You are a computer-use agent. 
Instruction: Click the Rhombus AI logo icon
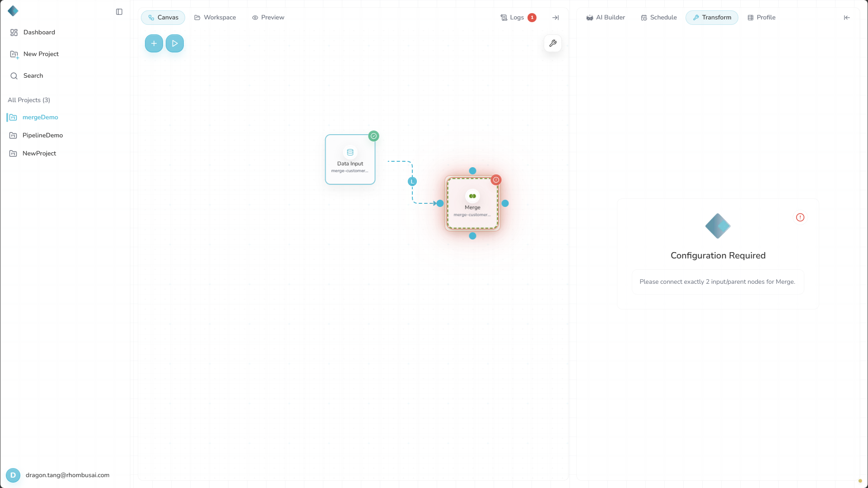[13, 11]
